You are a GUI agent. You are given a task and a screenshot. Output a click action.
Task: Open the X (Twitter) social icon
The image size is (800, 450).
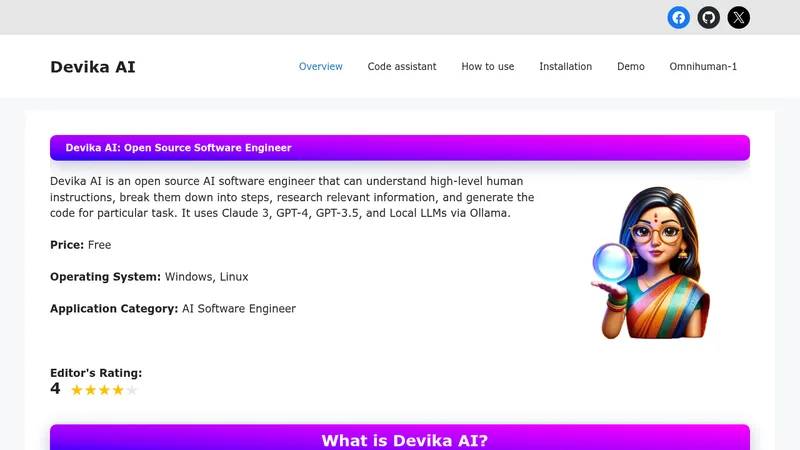(739, 17)
